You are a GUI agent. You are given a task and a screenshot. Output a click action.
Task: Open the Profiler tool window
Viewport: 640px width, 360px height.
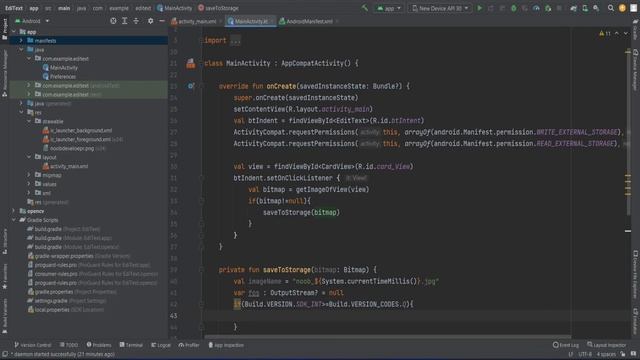click(189, 345)
